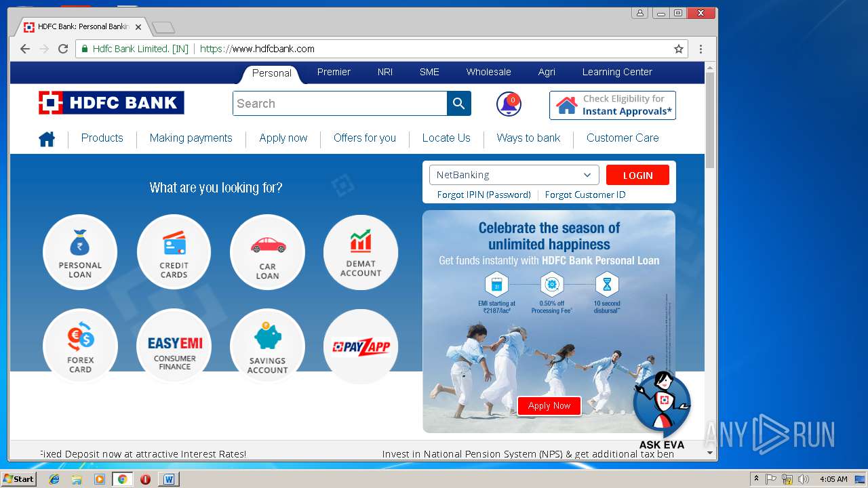Click the volume icon in system tray
The height and width of the screenshot is (488, 868).
tap(804, 479)
